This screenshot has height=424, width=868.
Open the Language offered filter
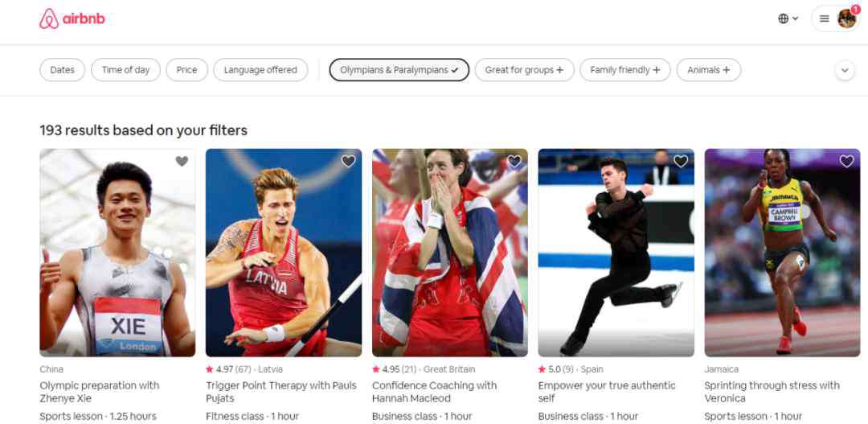260,70
